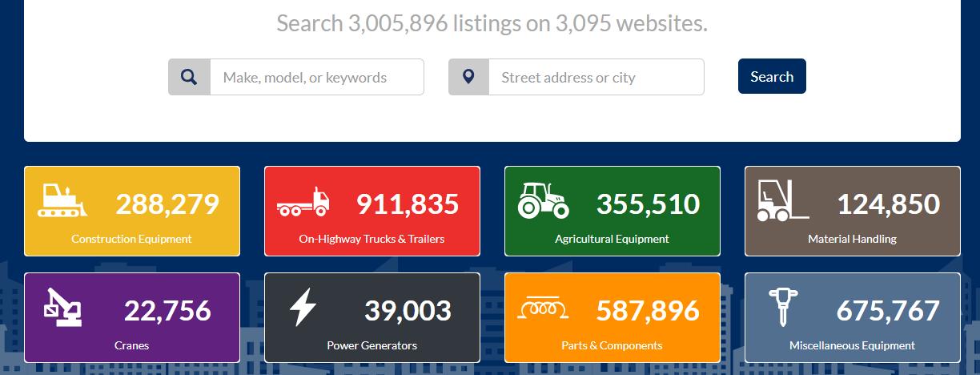Click the bulldozer icon on Construction Equipment
The height and width of the screenshot is (375, 980).
(61, 200)
